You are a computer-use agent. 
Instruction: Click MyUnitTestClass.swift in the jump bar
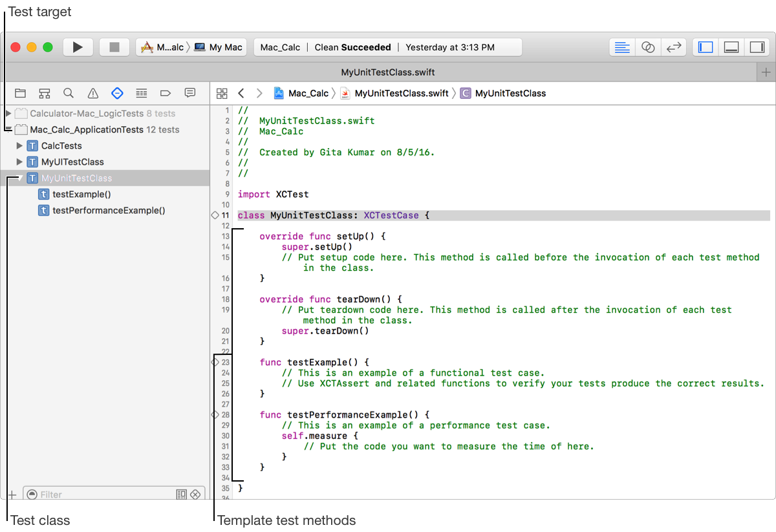click(401, 93)
